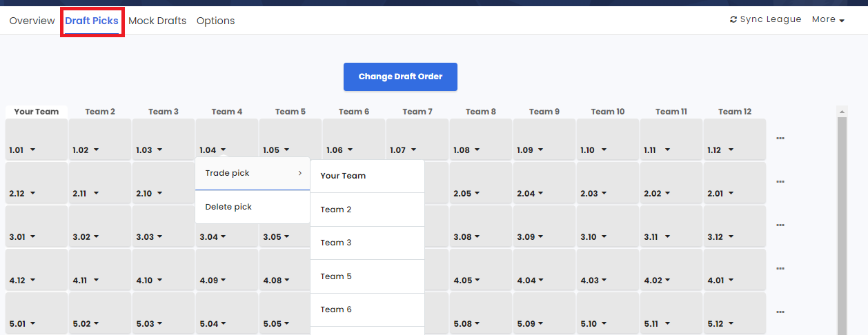Expand pick 4.05 dropdown arrow
The width and height of the screenshot is (868, 335).
pos(478,281)
